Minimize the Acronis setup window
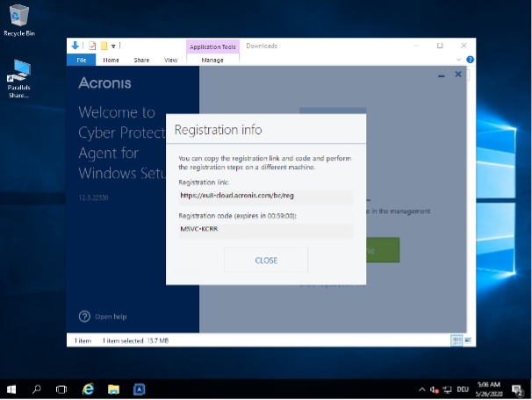Image resolution: width=532 pixels, height=400 pixels. pos(441,75)
